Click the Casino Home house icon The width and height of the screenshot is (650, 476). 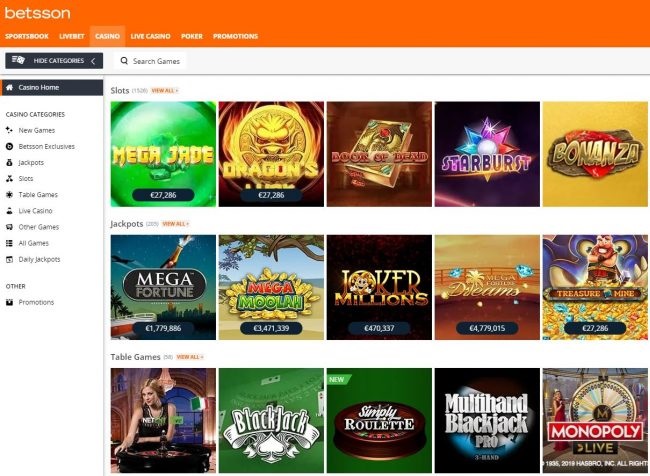coord(10,87)
